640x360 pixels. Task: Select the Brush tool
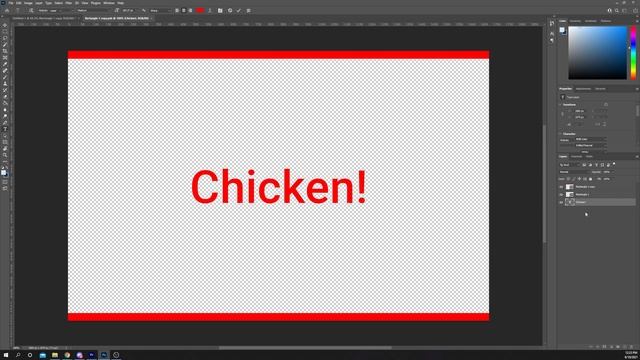click(x=5, y=77)
